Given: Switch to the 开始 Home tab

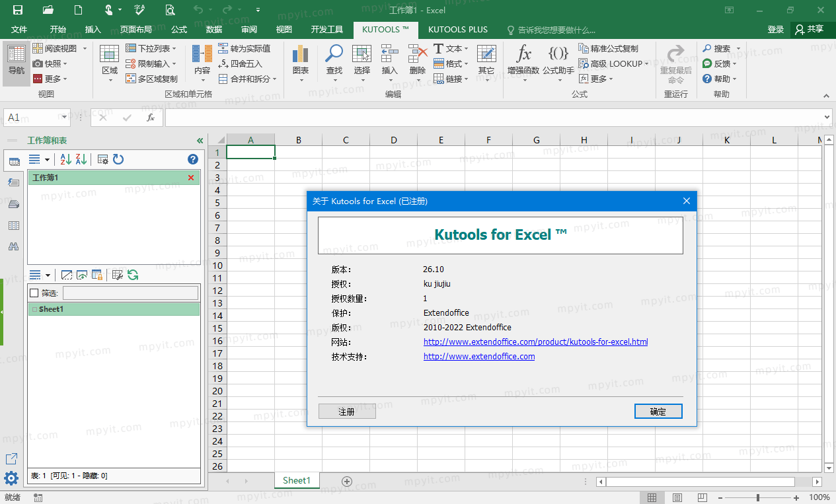Looking at the screenshot, I should [57, 30].
